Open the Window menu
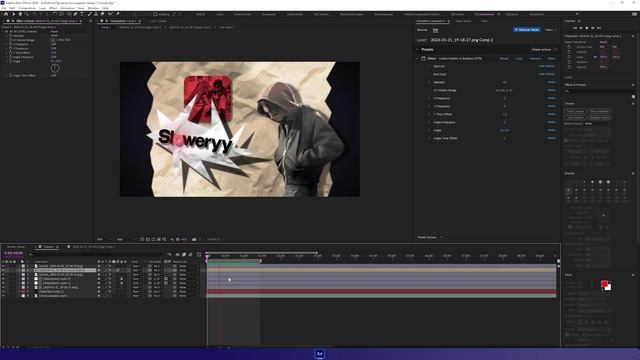 [93, 8]
